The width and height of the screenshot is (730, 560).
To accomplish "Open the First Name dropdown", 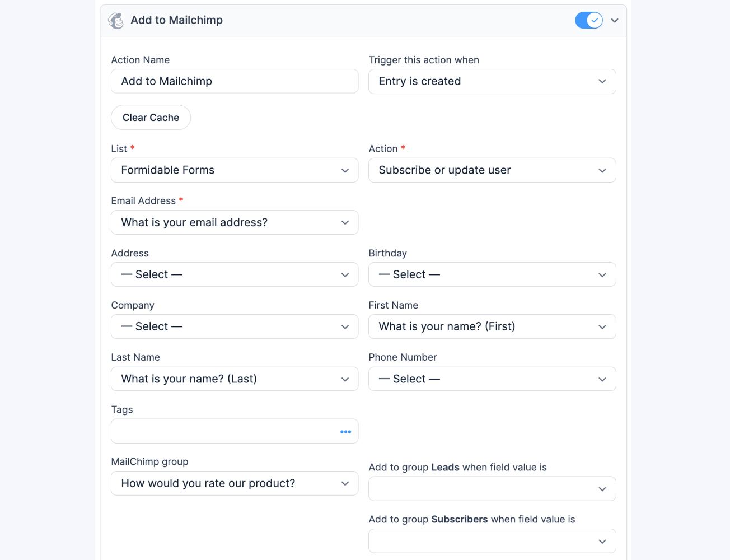I will pyautogui.click(x=492, y=326).
